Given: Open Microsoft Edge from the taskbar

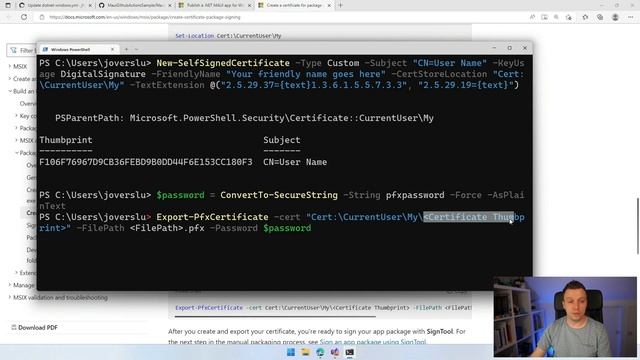Looking at the screenshot, I should (x=320, y=352).
